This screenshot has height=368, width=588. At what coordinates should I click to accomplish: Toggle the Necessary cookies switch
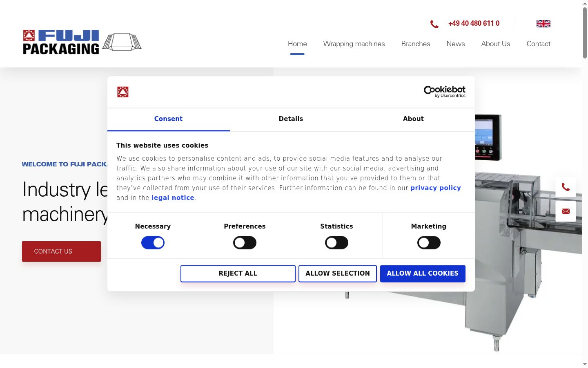153,243
